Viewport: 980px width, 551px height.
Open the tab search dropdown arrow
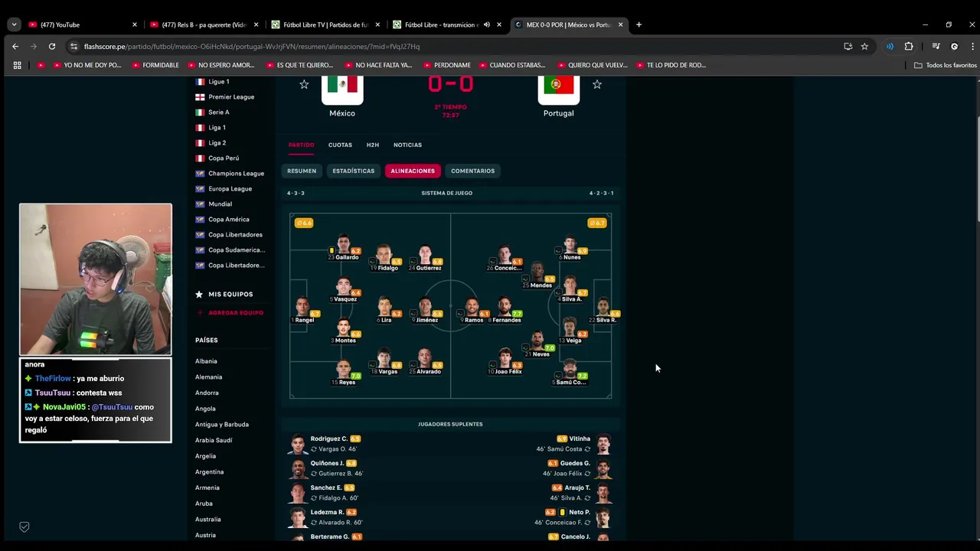tap(14, 24)
